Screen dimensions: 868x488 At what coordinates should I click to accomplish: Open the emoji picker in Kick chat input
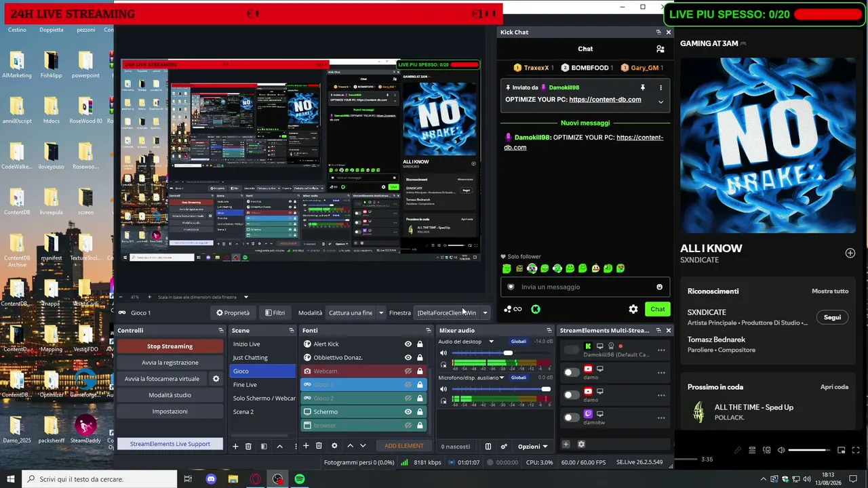pyautogui.click(x=659, y=287)
